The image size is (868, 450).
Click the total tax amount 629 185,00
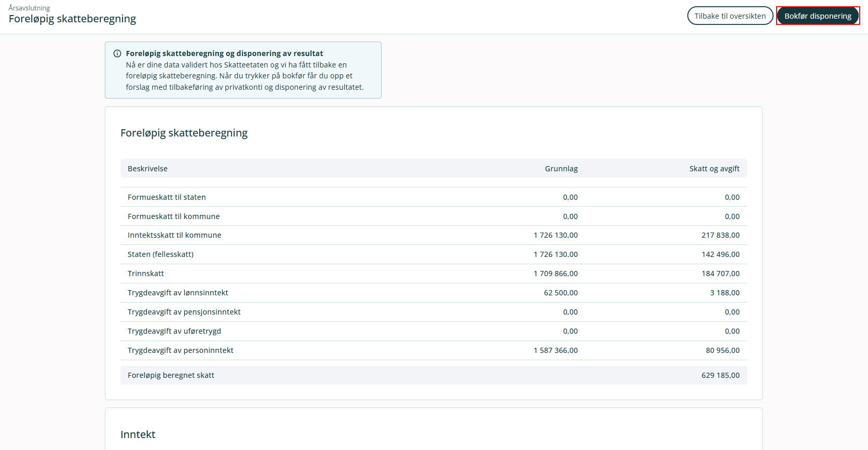[x=720, y=375]
